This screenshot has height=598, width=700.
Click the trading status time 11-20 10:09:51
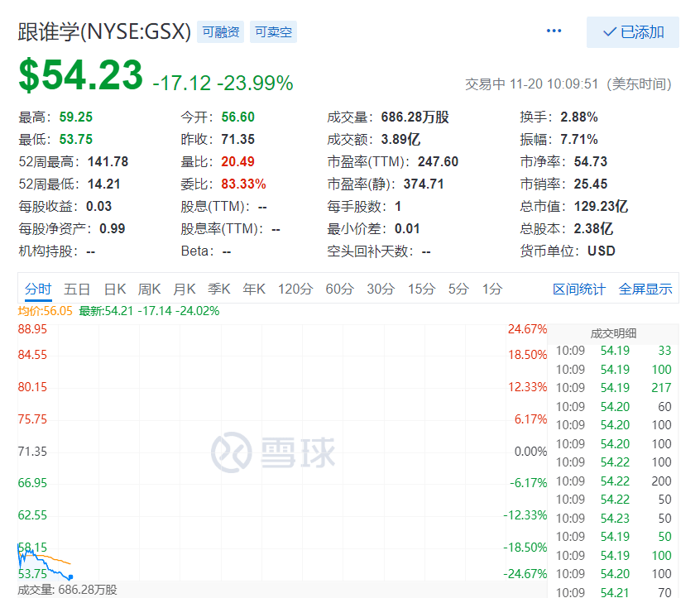pyautogui.click(x=554, y=84)
